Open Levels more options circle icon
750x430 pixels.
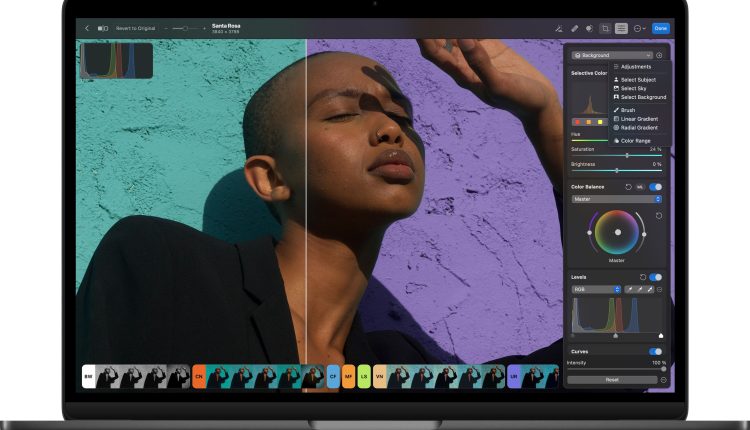point(660,289)
